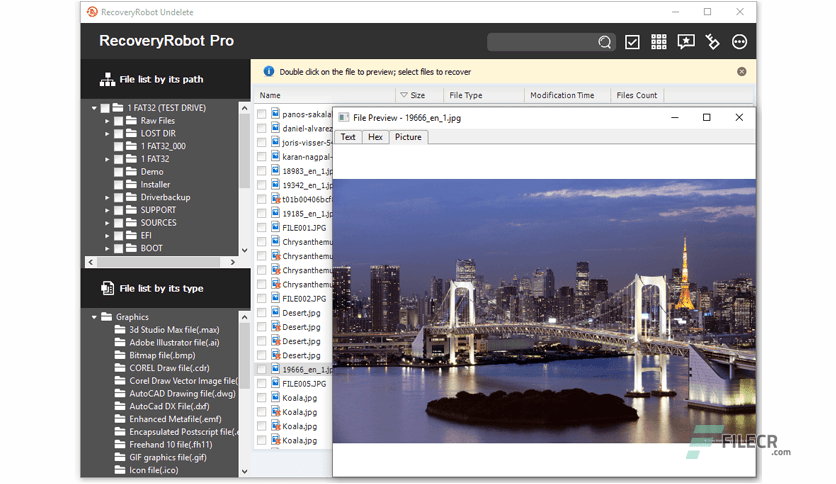
Task: Click the File Preview window title icon
Action: [344, 118]
